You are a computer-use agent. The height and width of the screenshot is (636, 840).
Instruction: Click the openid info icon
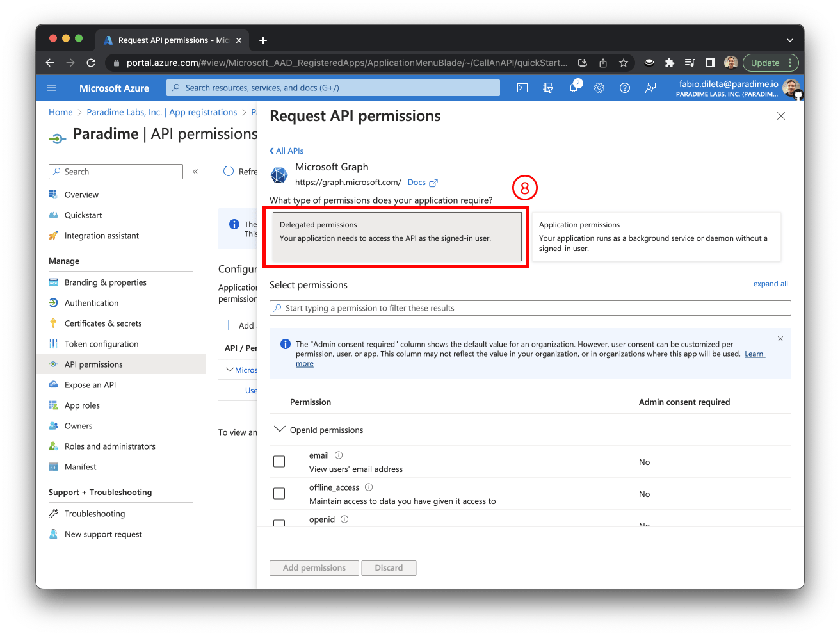coord(344,519)
